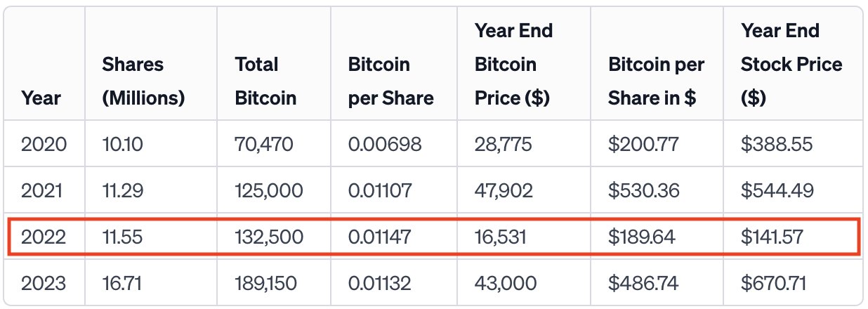Screen dimensions: 868x309
Task: Select the $141.57 stock price cell
Action: pyautogui.click(x=772, y=237)
